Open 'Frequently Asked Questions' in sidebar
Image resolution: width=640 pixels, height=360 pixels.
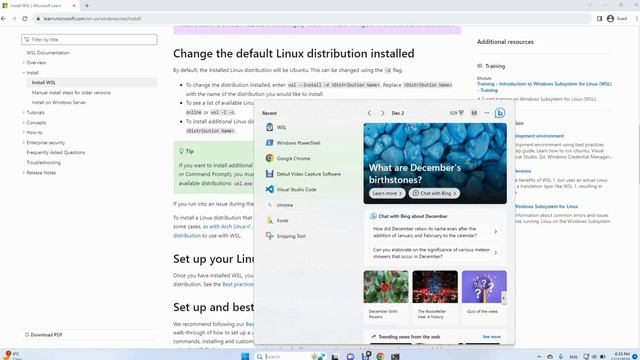56,153
